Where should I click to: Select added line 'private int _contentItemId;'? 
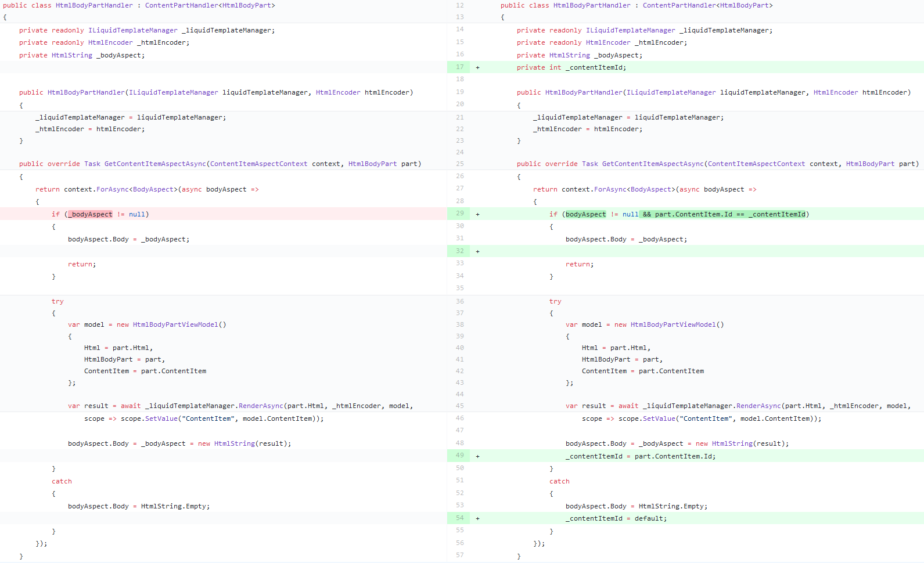571,67
